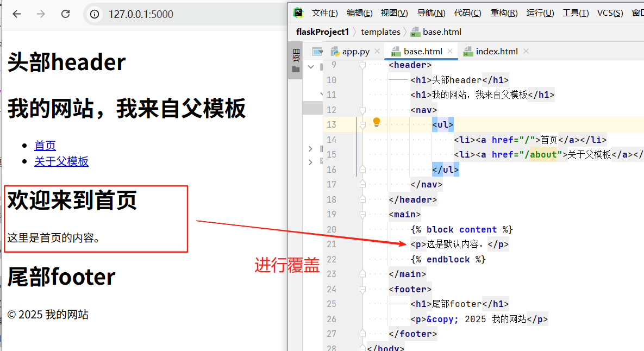The image size is (644, 351).
Task: Collapse the nav tag fold on line 12
Action: (x=362, y=110)
